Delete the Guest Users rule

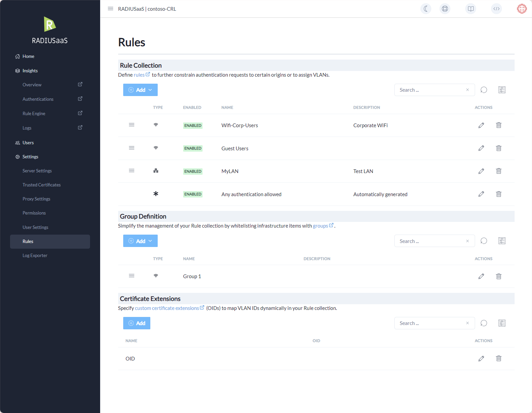499,148
